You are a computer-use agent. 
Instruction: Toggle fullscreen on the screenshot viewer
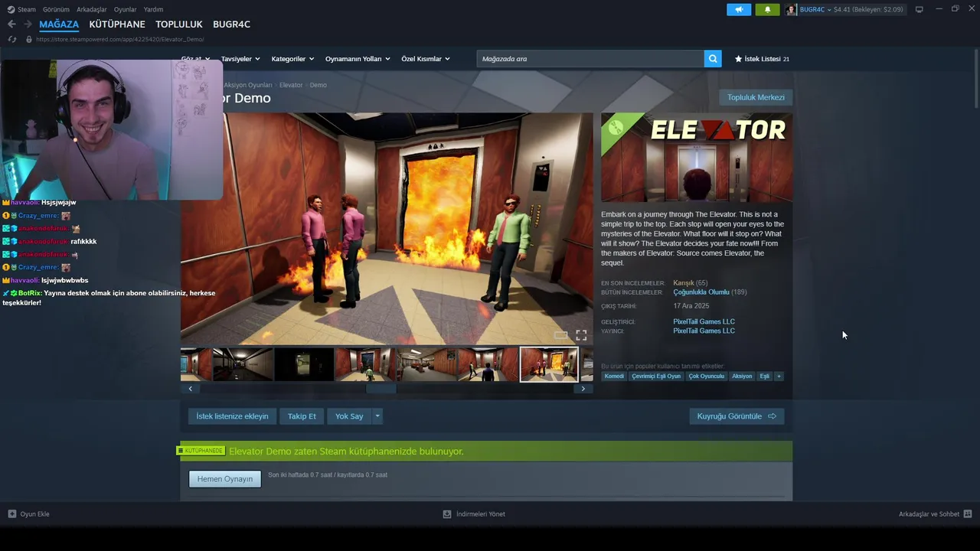click(581, 335)
